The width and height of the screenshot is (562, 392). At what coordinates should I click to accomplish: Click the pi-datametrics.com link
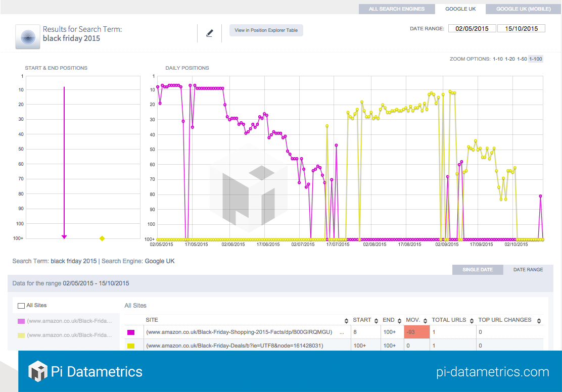pyautogui.click(x=492, y=372)
